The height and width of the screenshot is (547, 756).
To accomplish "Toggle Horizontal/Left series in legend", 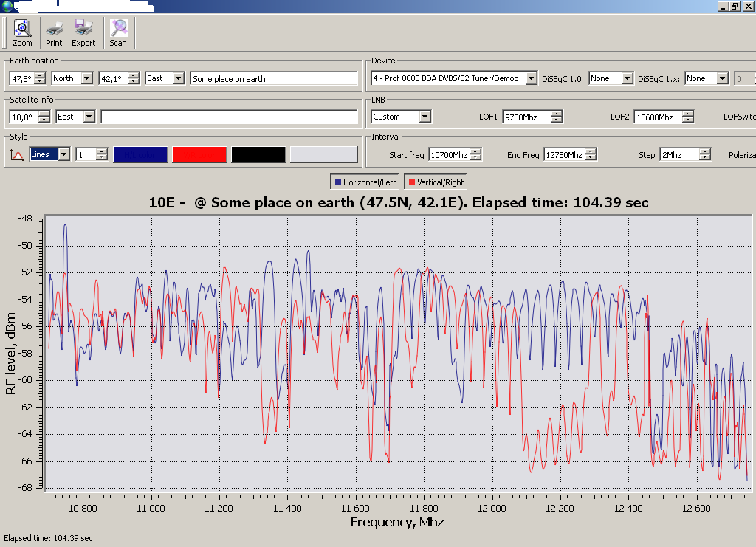I will pyautogui.click(x=365, y=182).
